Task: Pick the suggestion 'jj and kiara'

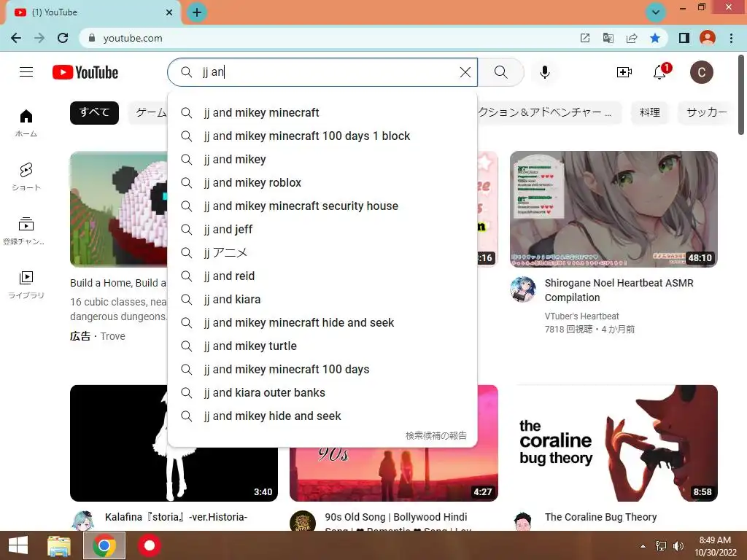Action: pyautogui.click(x=322, y=299)
